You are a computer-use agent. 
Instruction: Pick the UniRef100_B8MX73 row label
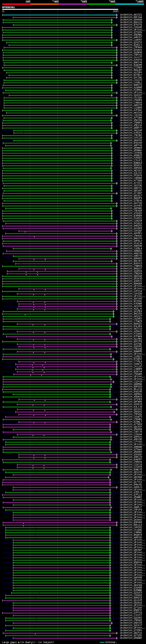[131, 85]
